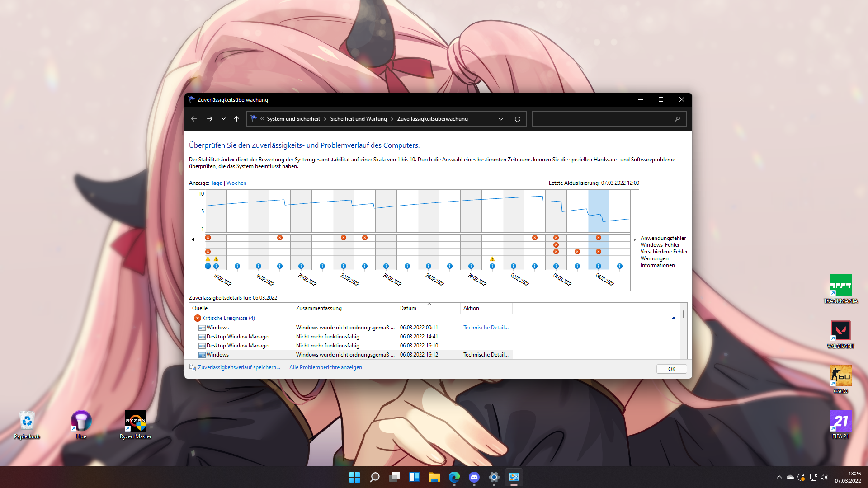This screenshot has height=488, width=868.
Task: Go back with the back arrow
Action: 194,119
